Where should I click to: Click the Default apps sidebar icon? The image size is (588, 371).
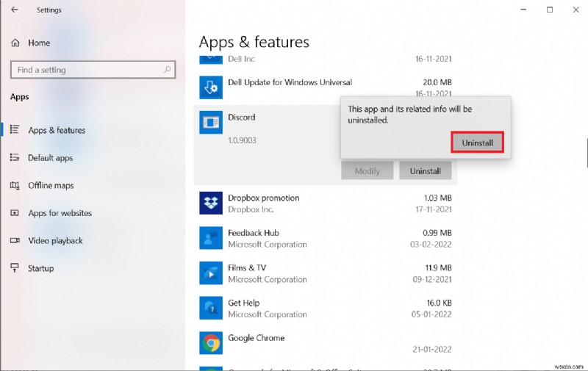[x=15, y=157]
